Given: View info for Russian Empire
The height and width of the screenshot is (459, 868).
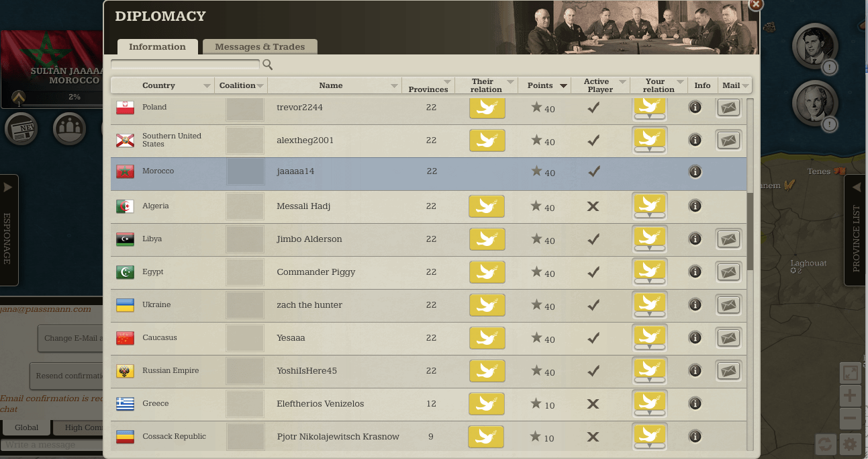Looking at the screenshot, I should tap(695, 370).
